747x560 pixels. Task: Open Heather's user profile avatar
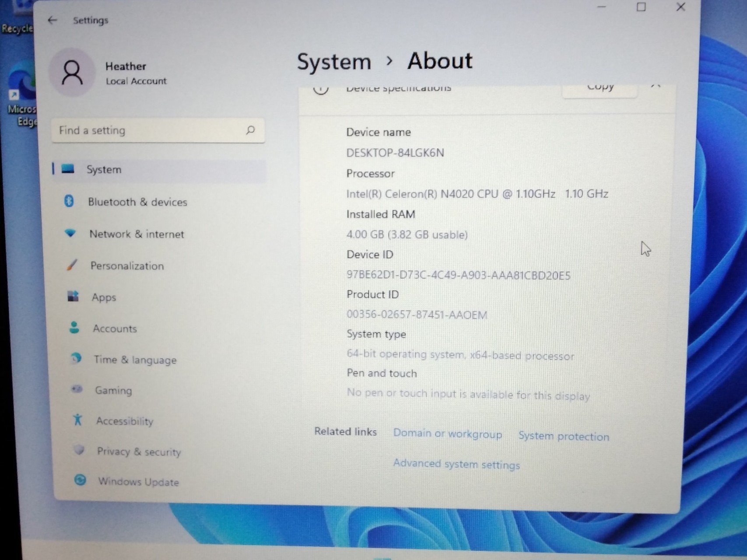pos(72,73)
